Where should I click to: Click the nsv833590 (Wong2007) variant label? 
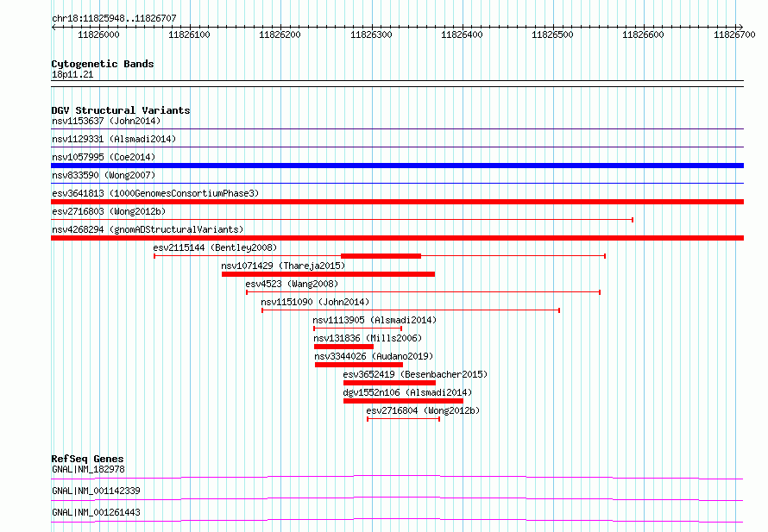(104, 175)
